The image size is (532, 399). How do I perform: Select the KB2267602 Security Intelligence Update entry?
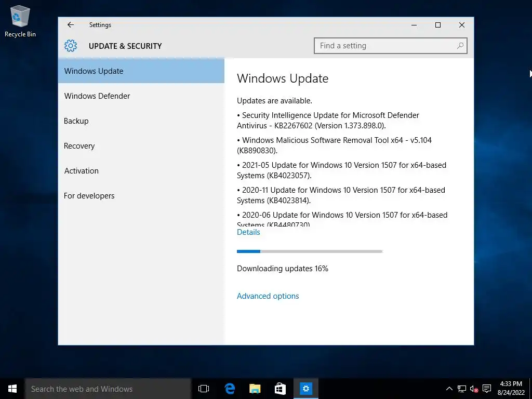coord(328,121)
